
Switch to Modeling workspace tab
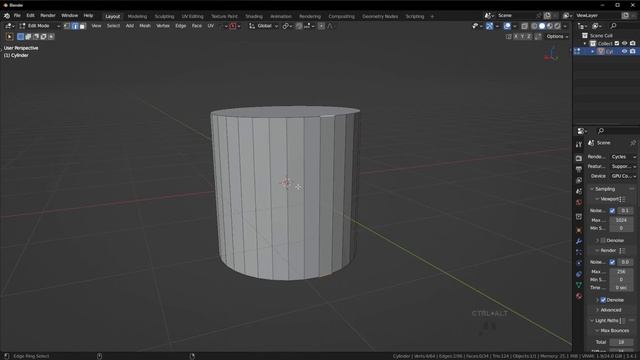click(x=137, y=16)
